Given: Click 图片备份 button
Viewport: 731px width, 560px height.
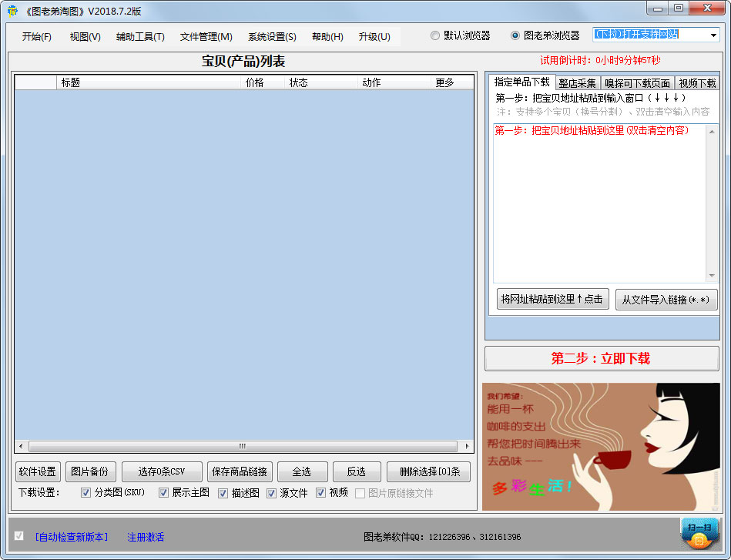Looking at the screenshot, I should click(90, 471).
